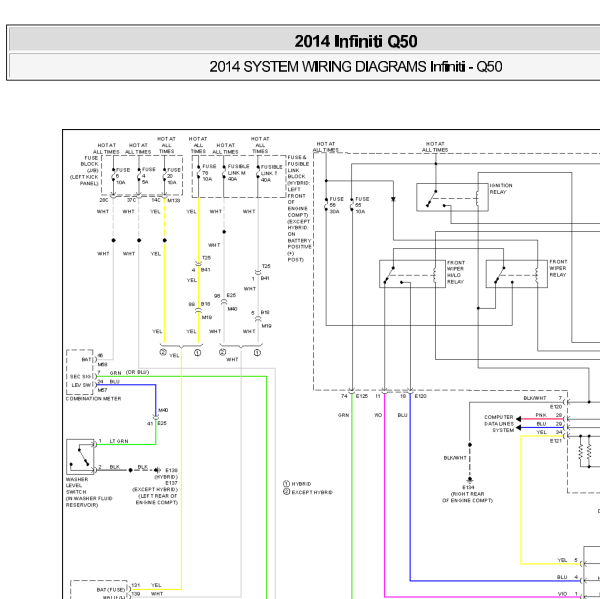Screen dimensions: 600x599
Task: Select the 'E125' connector label beside pin 74
Action: (362, 396)
